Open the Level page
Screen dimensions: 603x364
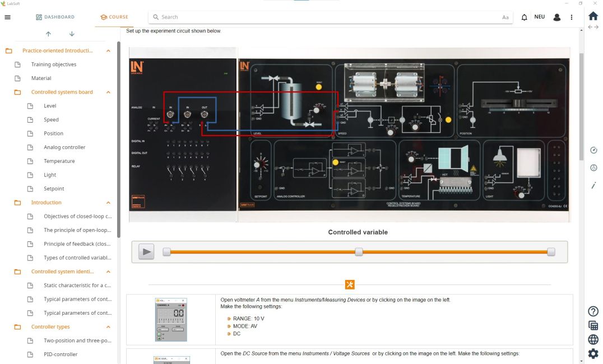[x=50, y=106]
